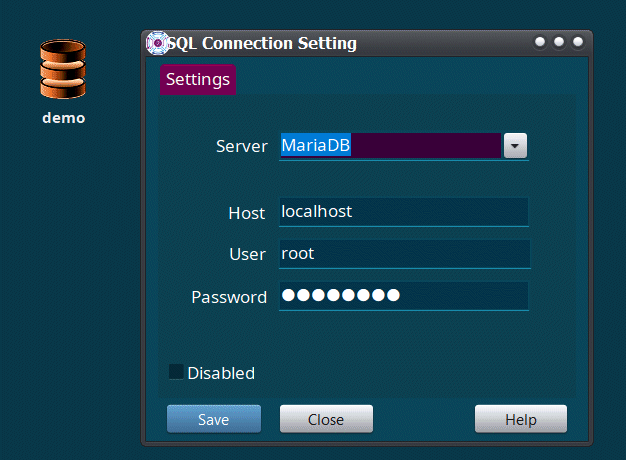
Task: Click the SQL Connection Setting title bar text
Action: click(x=262, y=43)
